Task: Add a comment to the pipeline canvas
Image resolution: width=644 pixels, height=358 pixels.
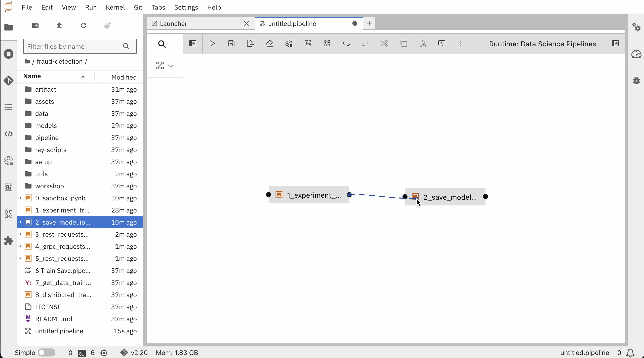Action: 441,44
